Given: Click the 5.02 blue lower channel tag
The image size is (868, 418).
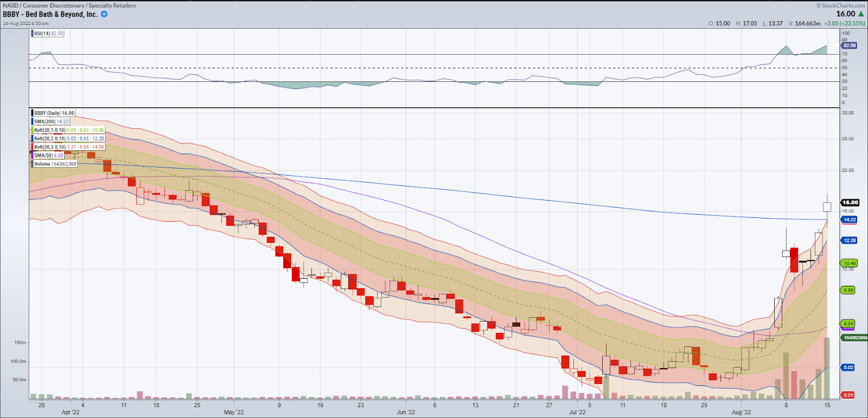Looking at the screenshot, I should [x=848, y=367].
